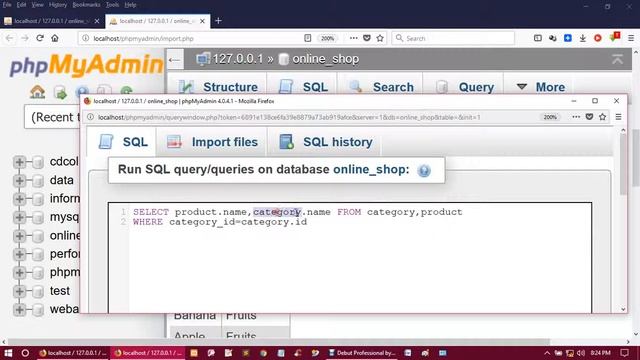Viewport: 640px width, 360px height.
Task: Open the Structure tab in main window
Action: tap(218, 87)
